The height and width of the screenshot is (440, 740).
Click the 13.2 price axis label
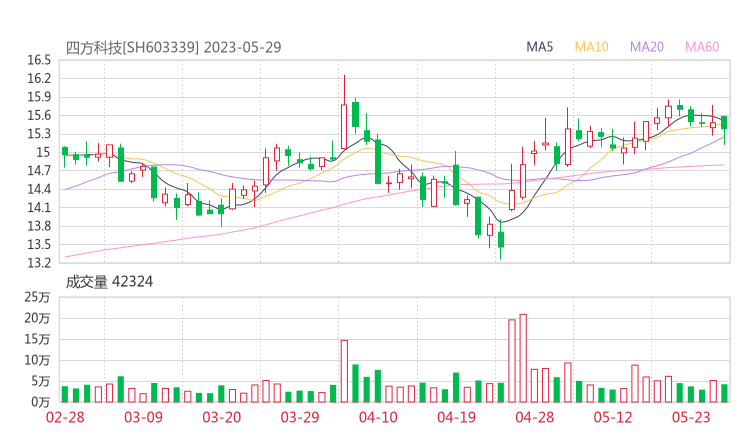coord(39,263)
